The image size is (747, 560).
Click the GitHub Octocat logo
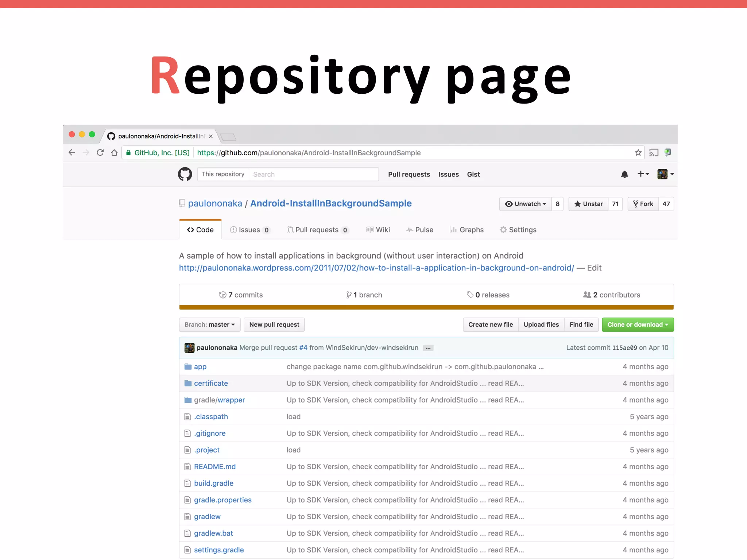pyautogui.click(x=185, y=174)
